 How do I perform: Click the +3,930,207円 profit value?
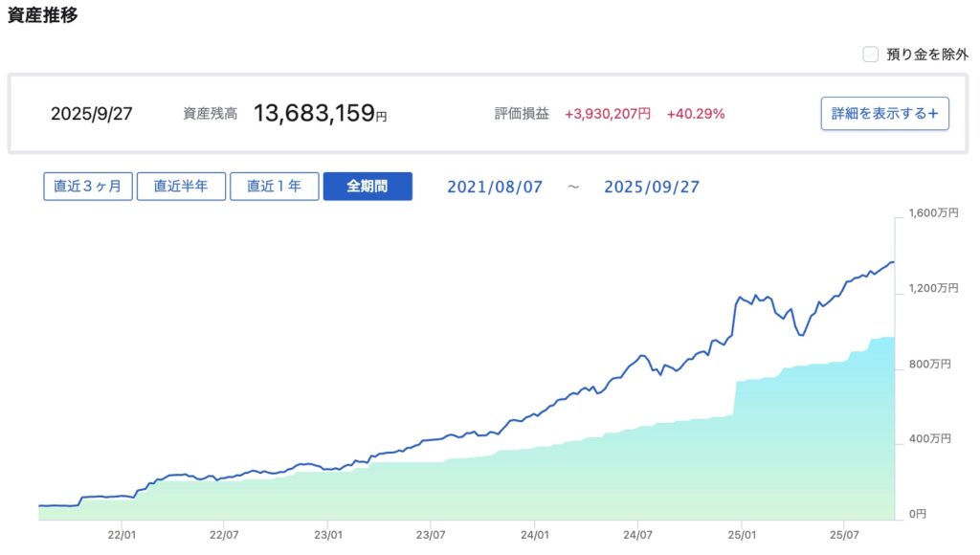[608, 114]
